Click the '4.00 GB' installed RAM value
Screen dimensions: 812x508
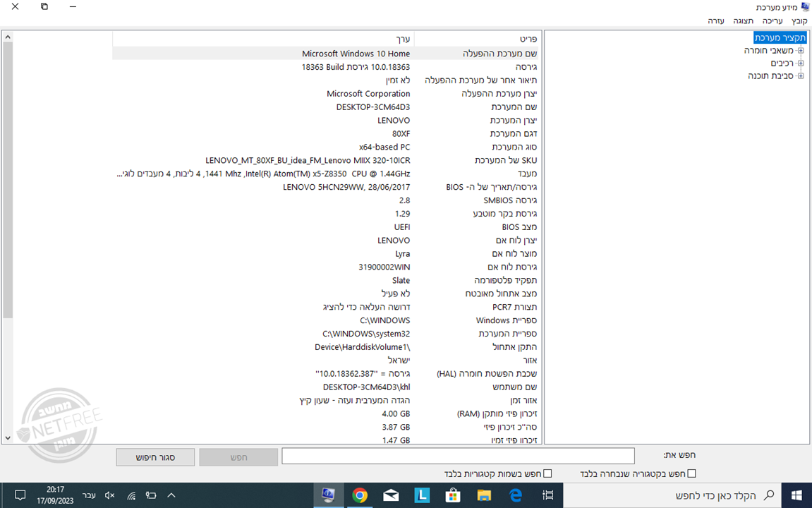tap(396, 414)
